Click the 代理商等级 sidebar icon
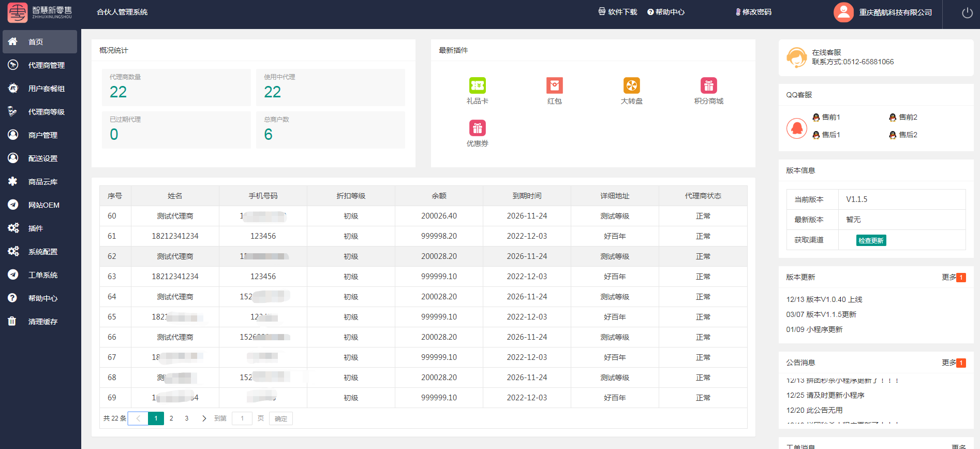Viewport: 980px width, 449px height. click(12, 111)
